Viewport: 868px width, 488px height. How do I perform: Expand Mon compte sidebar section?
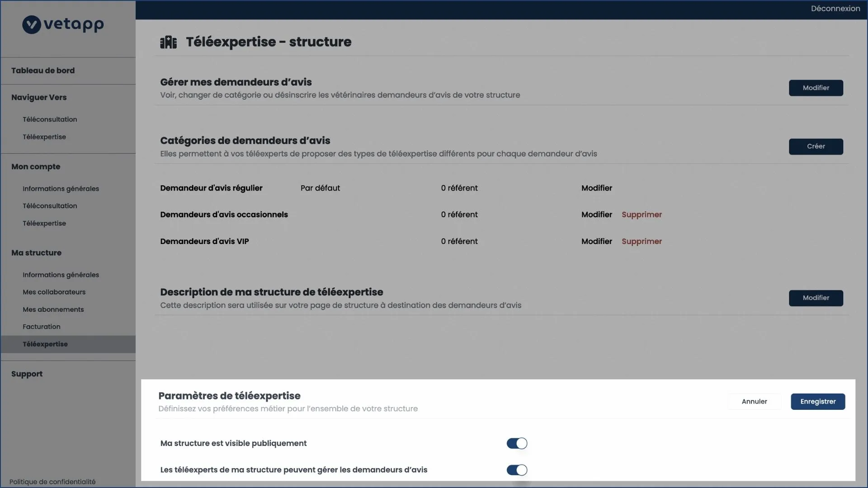(36, 167)
